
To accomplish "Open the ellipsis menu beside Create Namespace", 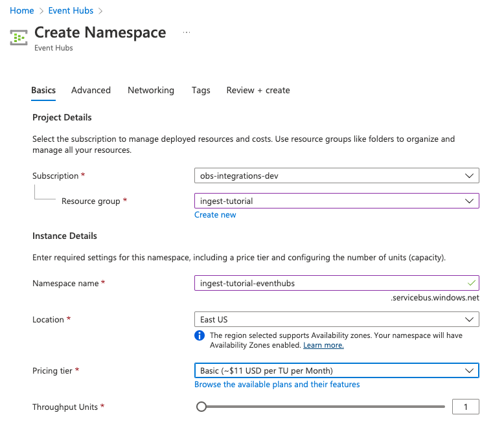I will coord(187,32).
